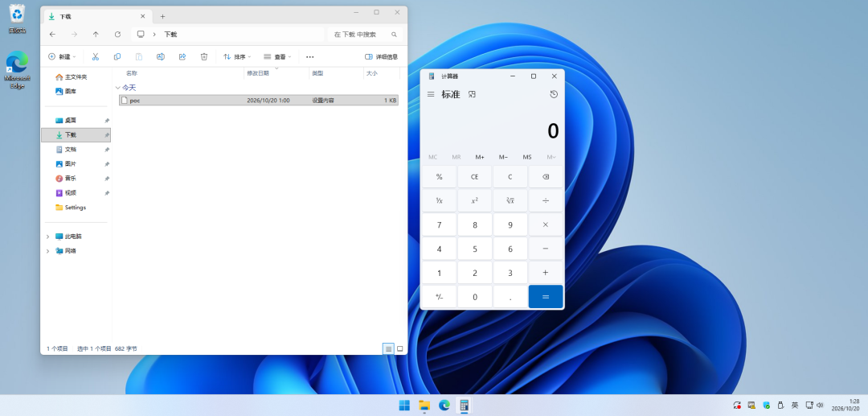Screen dimensions: 868x416
Task: Open the New (新建) dropdown
Action: tap(61, 56)
